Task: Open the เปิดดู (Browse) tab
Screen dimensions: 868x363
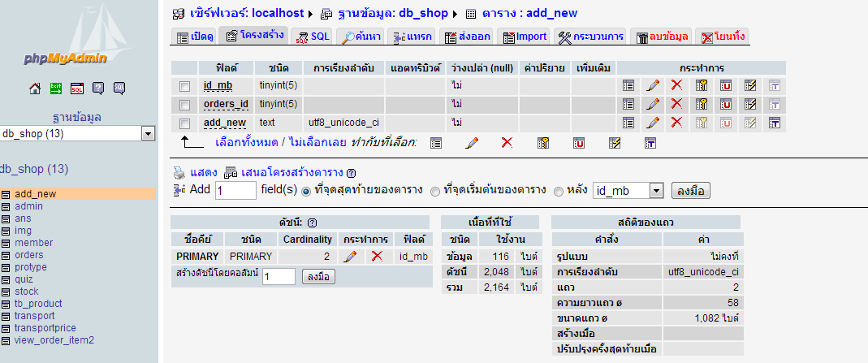Action: pos(195,37)
